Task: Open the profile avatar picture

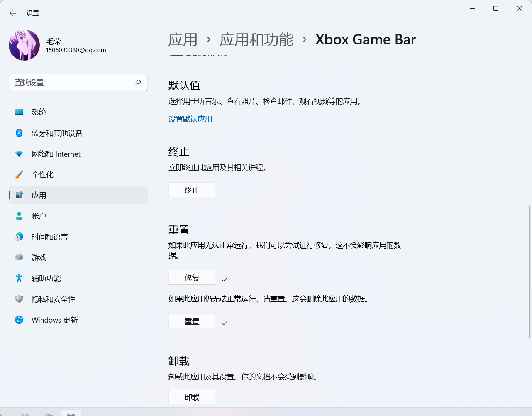Action: pyautogui.click(x=24, y=45)
